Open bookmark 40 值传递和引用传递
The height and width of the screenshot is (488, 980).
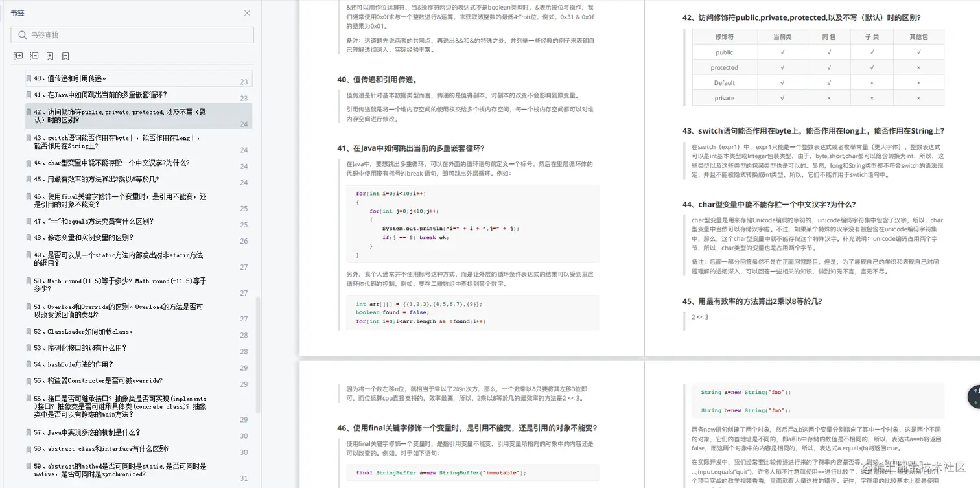coord(97,80)
